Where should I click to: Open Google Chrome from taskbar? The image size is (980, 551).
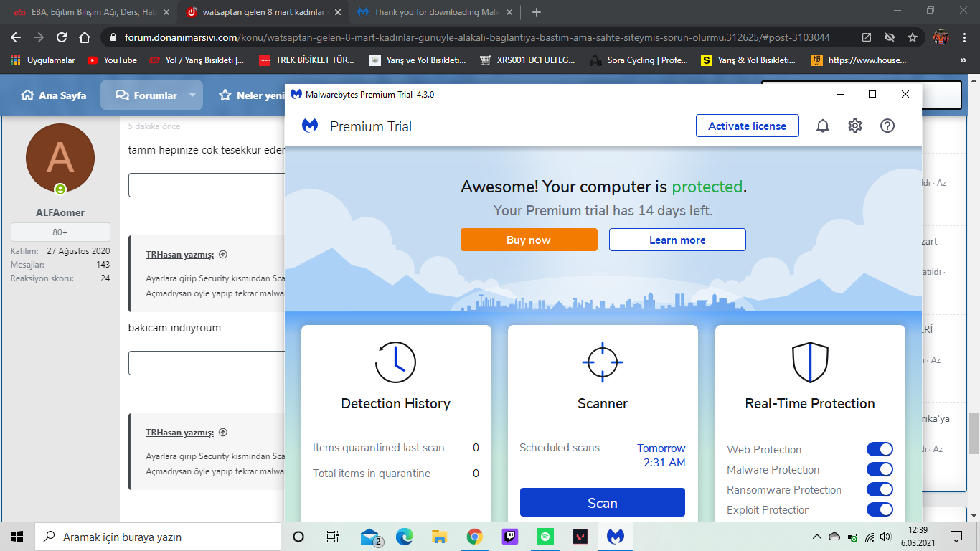click(474, 537)
